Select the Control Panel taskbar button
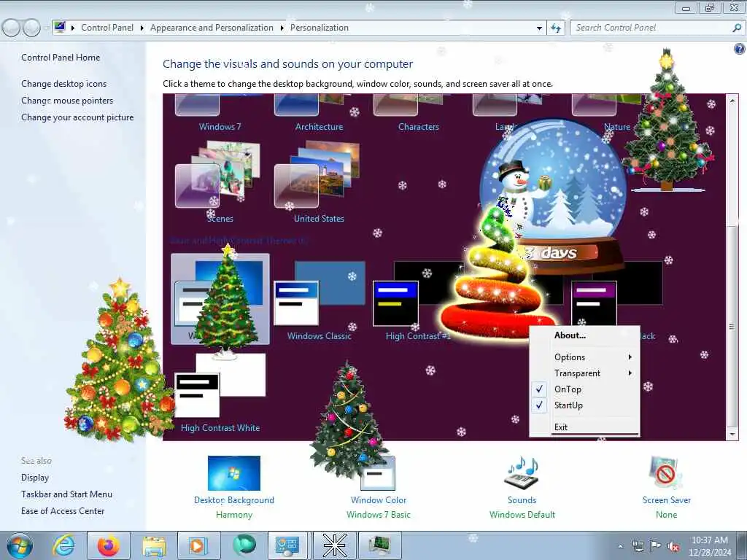The height and width of the screenshot is (560, 747). pos(287,545)
